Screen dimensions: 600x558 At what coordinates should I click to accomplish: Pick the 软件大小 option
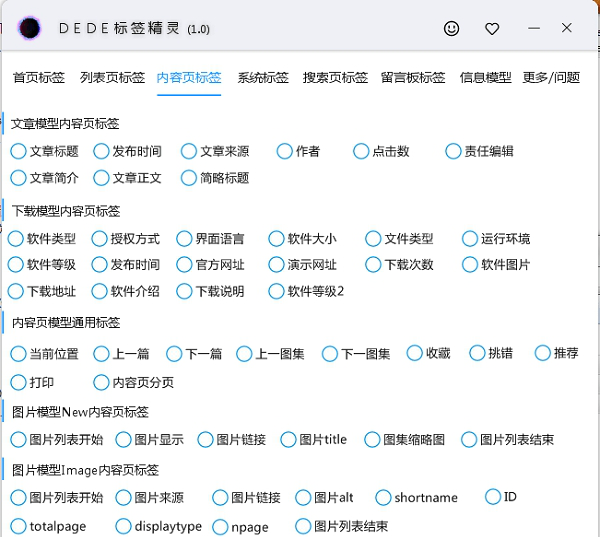pos(276,239)
